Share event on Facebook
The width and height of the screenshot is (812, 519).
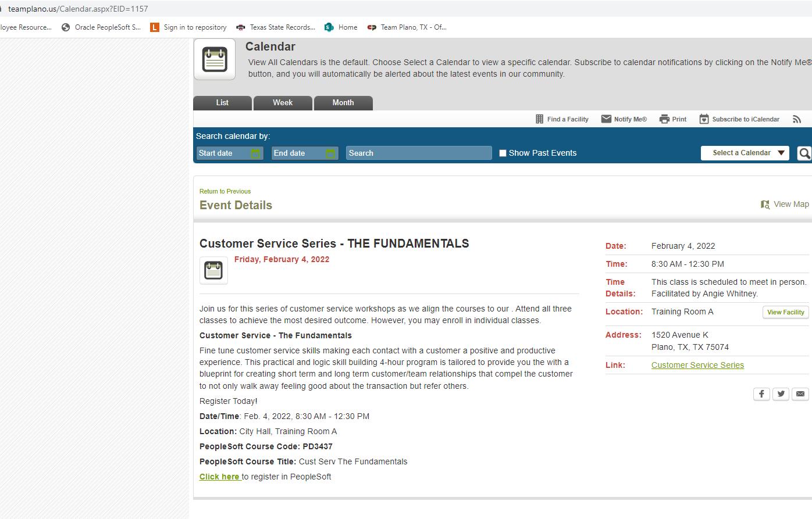point(761,393)
